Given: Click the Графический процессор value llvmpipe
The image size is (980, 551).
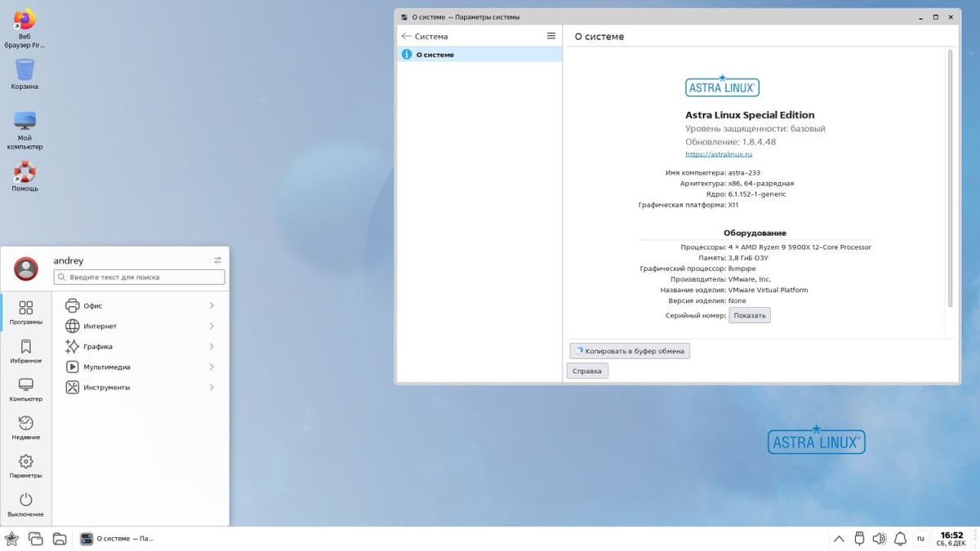Looking at the screenshot, I should coord(742,269).
